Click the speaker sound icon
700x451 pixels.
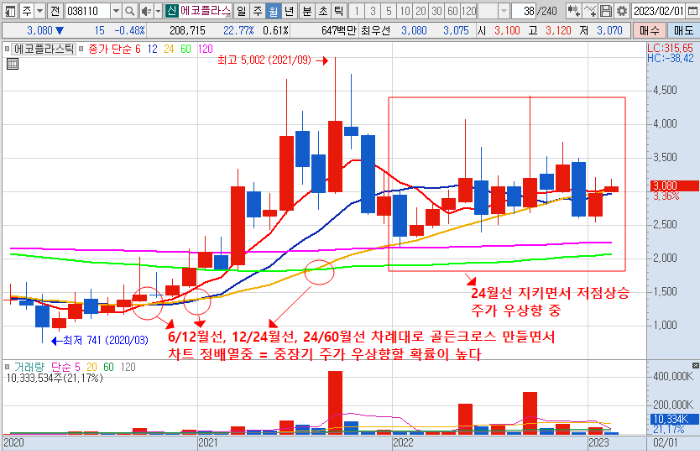pyautogui.click(x=146, y=10)
